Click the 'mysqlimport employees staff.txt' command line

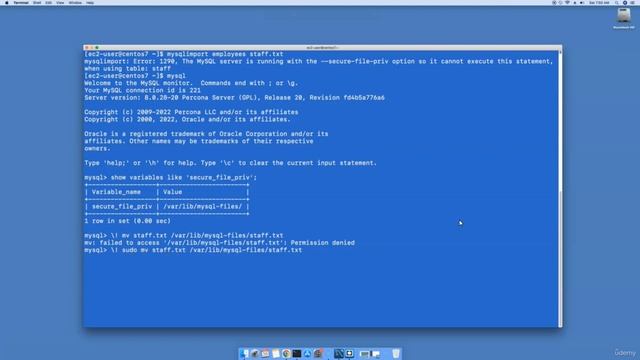coord(184,54)
